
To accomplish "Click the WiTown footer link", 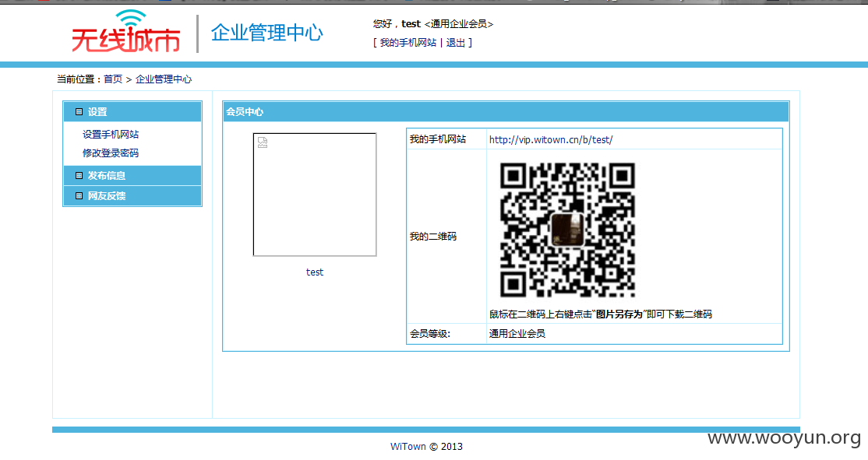I will [x=408, y=446].
